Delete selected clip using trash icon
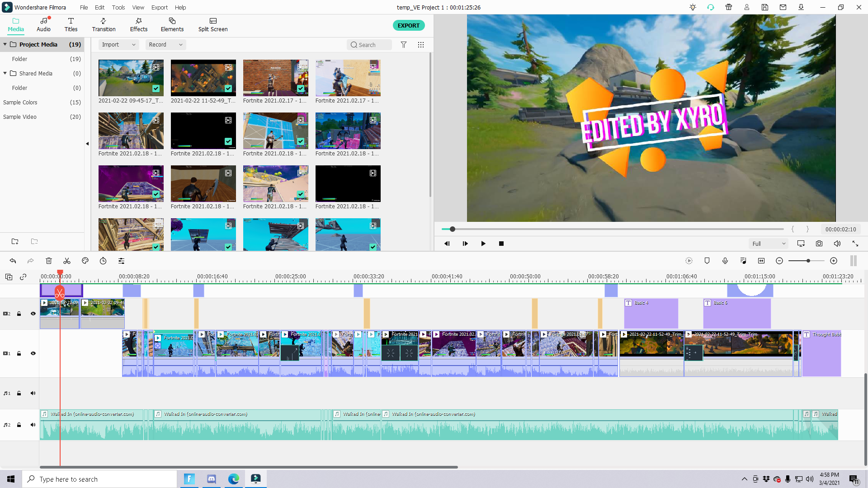The height and width of the screenshot is (488, 868). pos(49,261)
